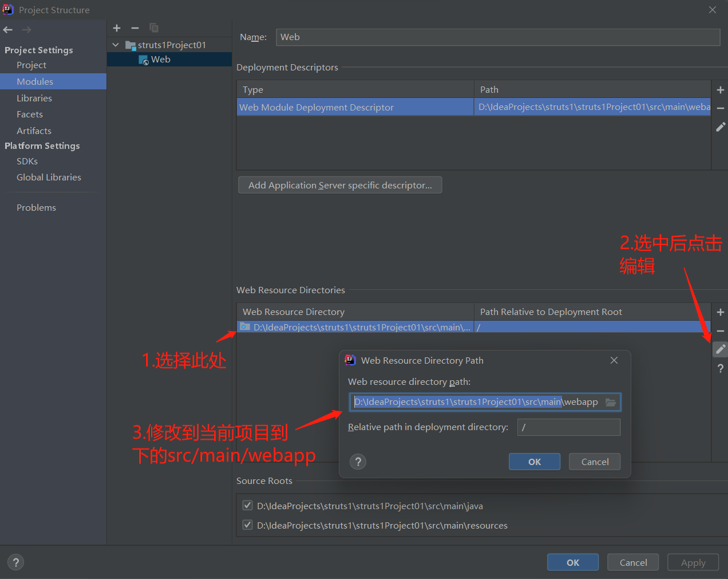Collapse the struts1Project01 tree node
This screenshot has width=728, height=579.
[x=116, y=44]
